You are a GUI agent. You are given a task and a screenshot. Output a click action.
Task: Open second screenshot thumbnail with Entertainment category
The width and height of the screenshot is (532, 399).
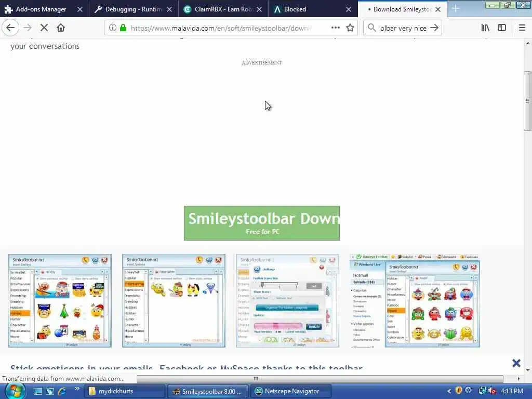(x=174, y=301)
